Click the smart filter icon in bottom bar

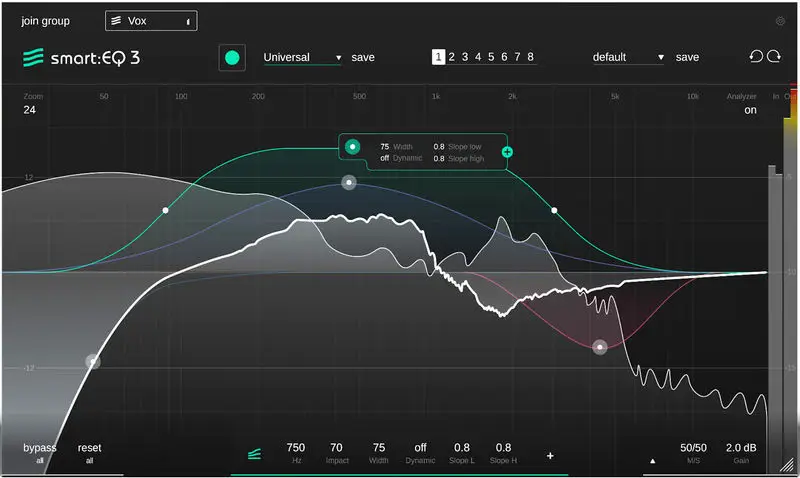pos(255,454)
